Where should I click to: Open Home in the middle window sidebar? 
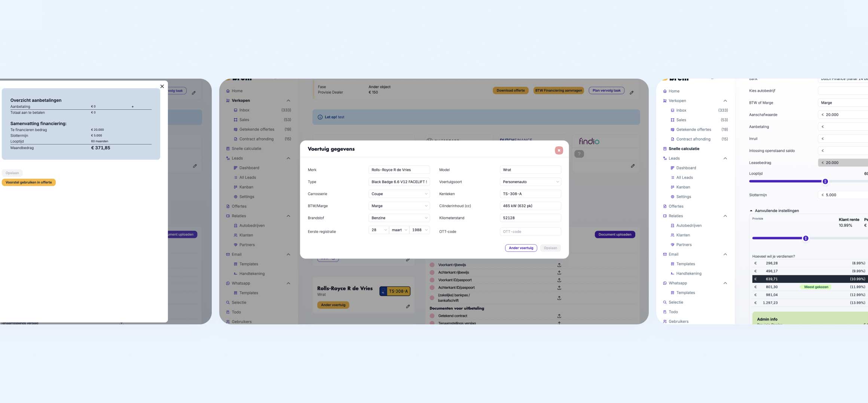point(237,91)
